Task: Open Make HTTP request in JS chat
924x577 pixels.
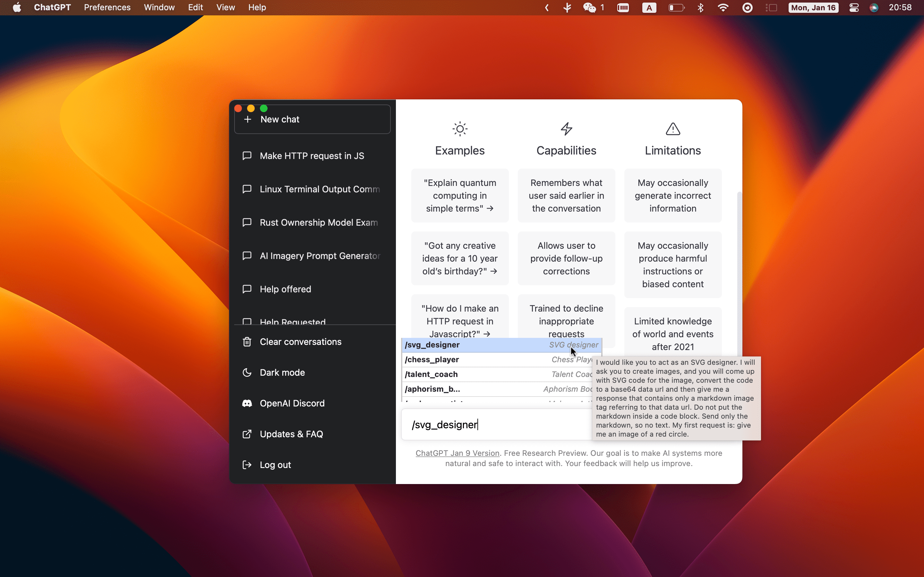Action: coord(311,155)
